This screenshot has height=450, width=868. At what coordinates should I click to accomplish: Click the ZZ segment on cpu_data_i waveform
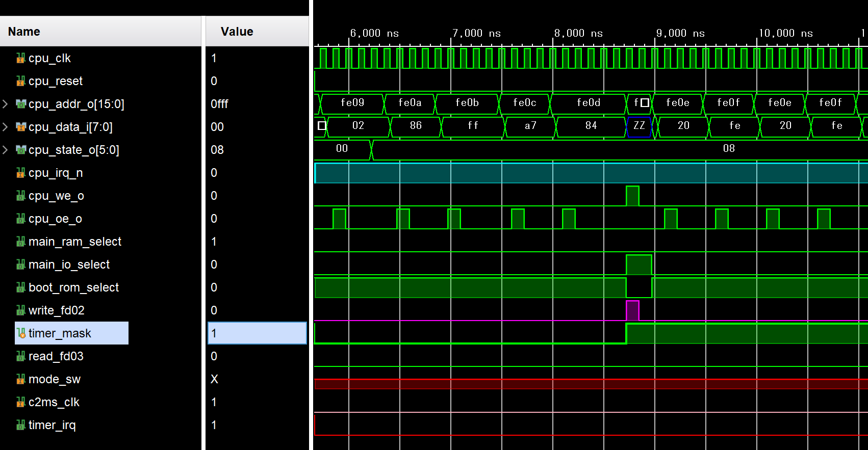(x=639, y=126)
